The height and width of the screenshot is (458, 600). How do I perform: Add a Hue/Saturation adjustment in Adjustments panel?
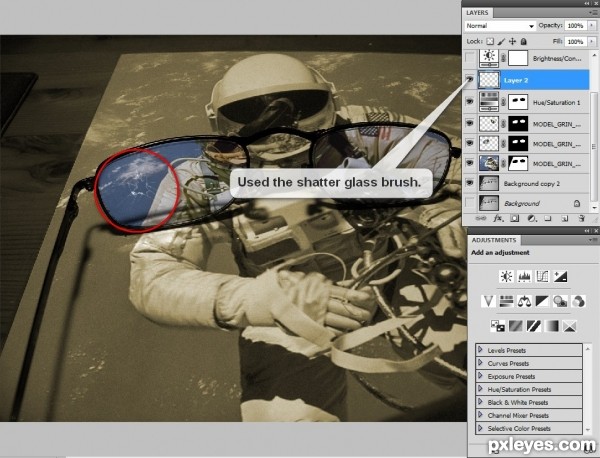[506, 301]
